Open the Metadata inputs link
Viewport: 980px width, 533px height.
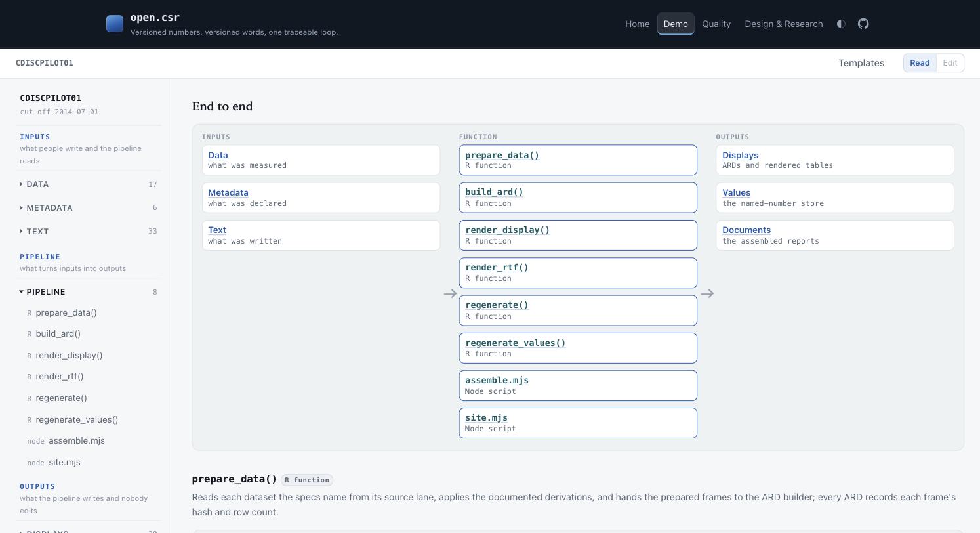(228, 193)
